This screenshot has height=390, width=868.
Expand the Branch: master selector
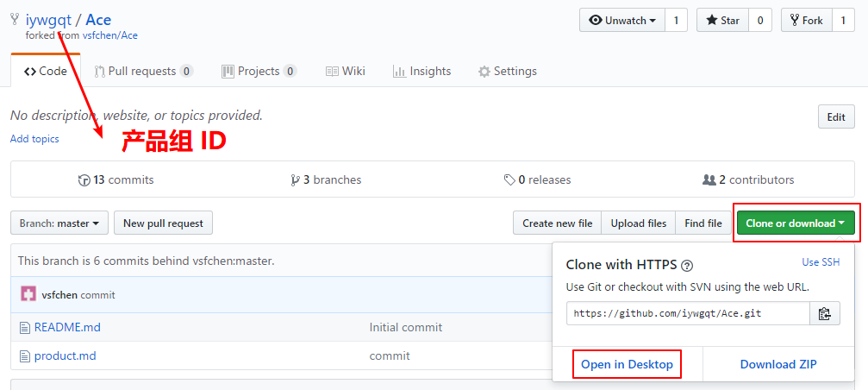pos(59,223)
